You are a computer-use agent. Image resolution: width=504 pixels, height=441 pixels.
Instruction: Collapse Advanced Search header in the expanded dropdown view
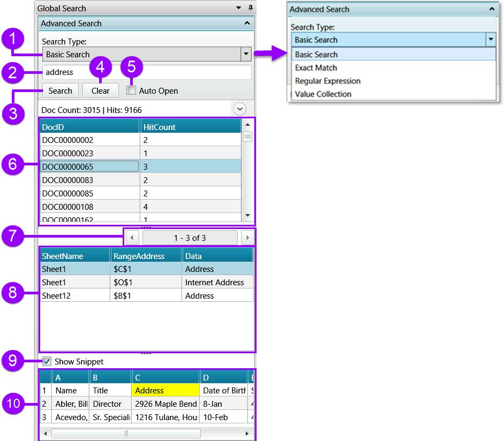[x=492, y=9]
